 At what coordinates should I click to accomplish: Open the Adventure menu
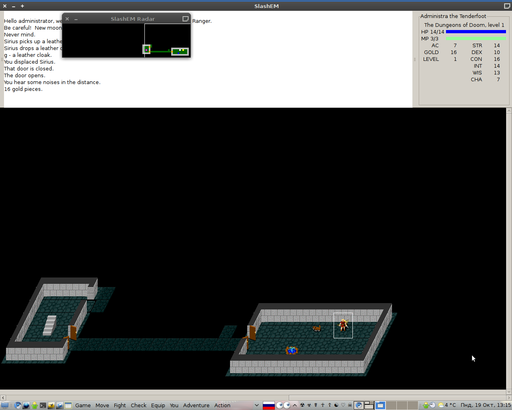tap(196, 405)
